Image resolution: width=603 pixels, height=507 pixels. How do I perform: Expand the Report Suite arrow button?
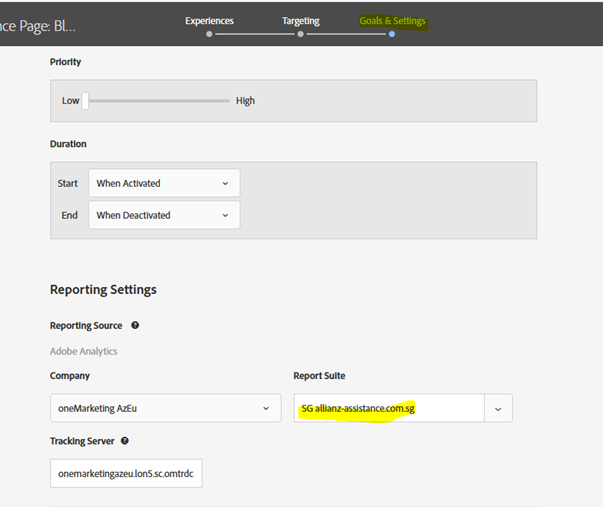pyautogui.click(x=498, y=408)
